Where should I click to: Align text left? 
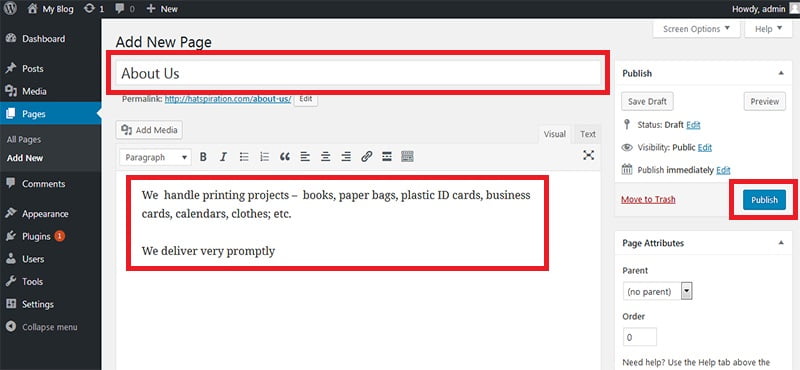(305, 157)
